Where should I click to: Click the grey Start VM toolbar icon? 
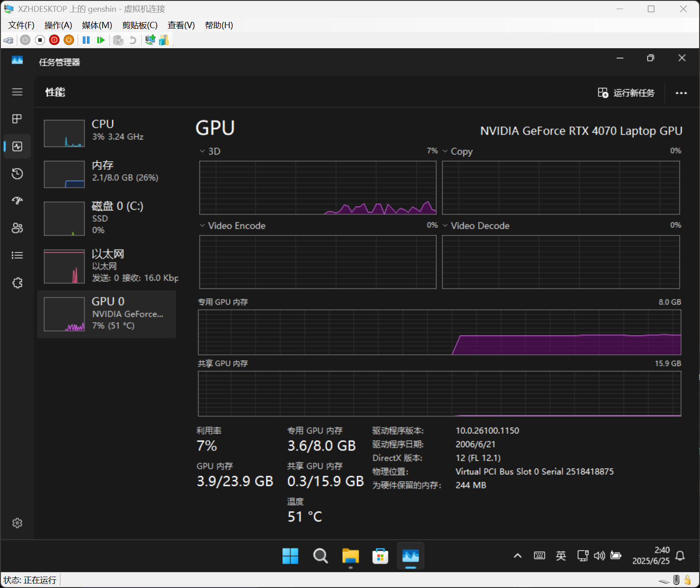coord(25,40)
